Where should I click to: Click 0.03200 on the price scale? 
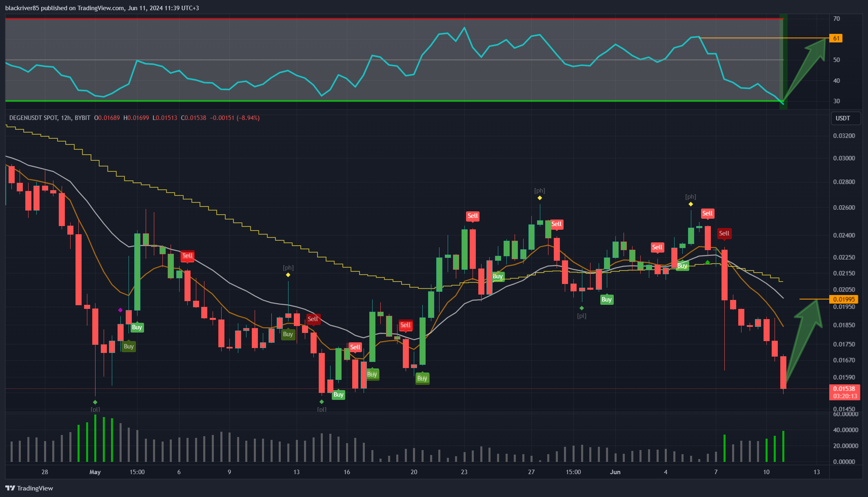tap(844, 136)
